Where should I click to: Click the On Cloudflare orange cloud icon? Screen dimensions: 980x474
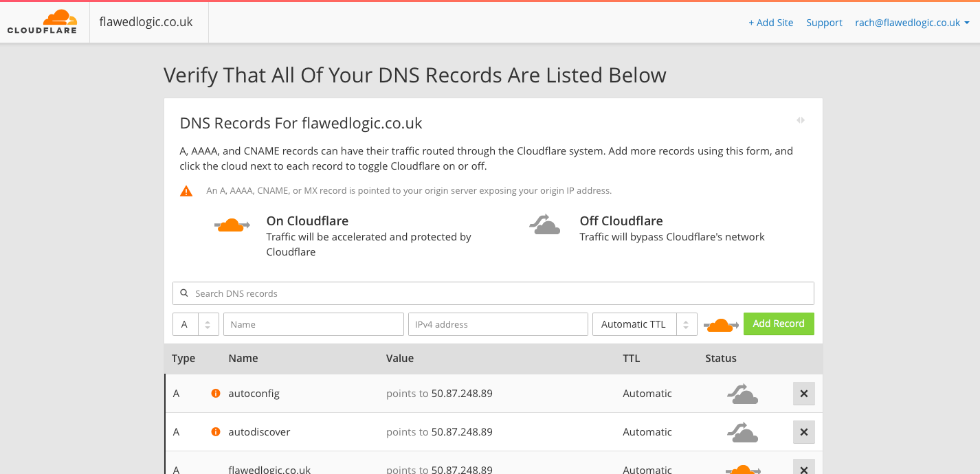(x=232, y=225)
